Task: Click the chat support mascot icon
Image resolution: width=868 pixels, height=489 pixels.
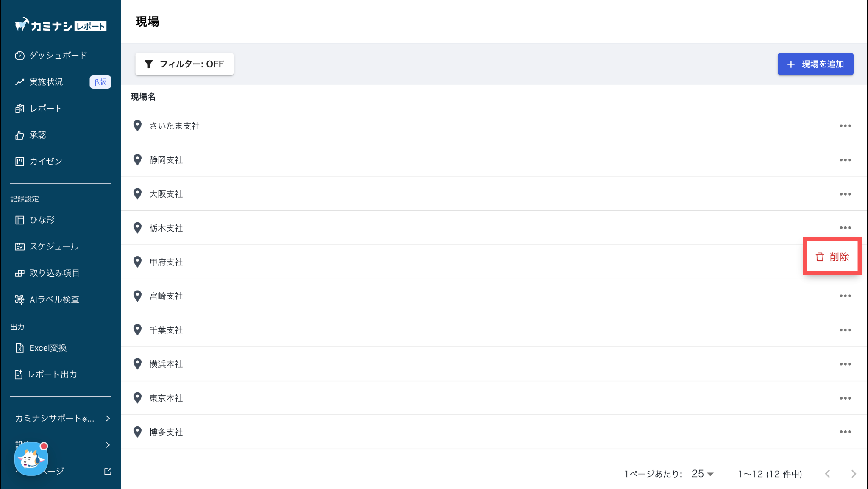Action: point(31,459)
